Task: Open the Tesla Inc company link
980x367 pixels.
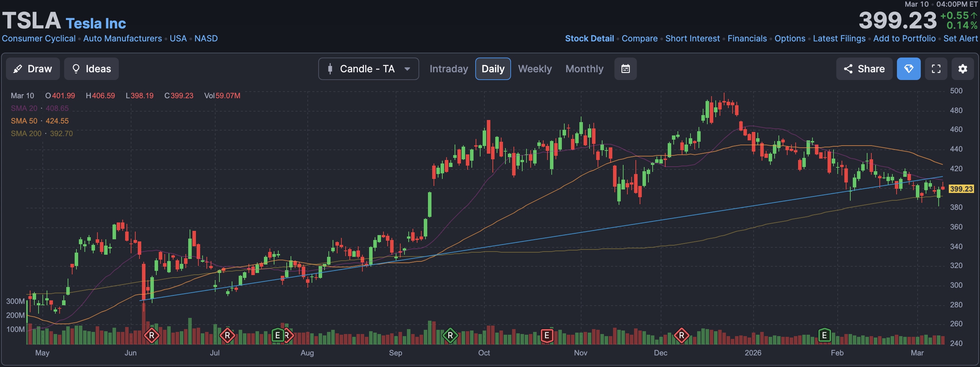Action: click(96, 24)
